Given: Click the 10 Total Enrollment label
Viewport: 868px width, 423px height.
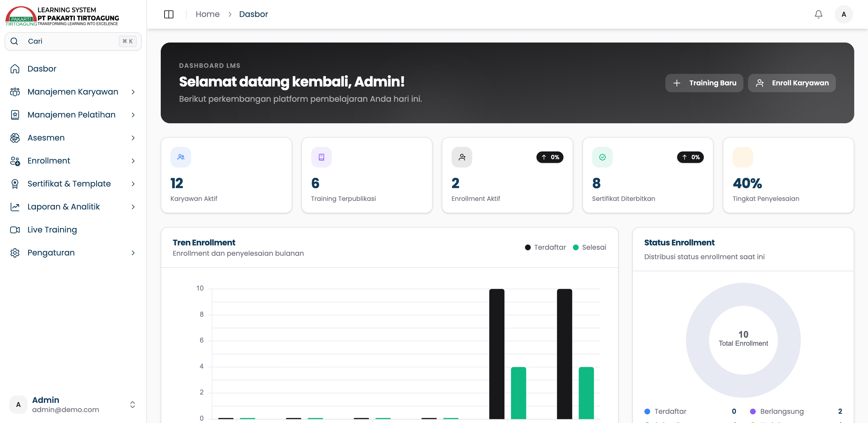Looking at the screenshot, I should pos(743,339).
